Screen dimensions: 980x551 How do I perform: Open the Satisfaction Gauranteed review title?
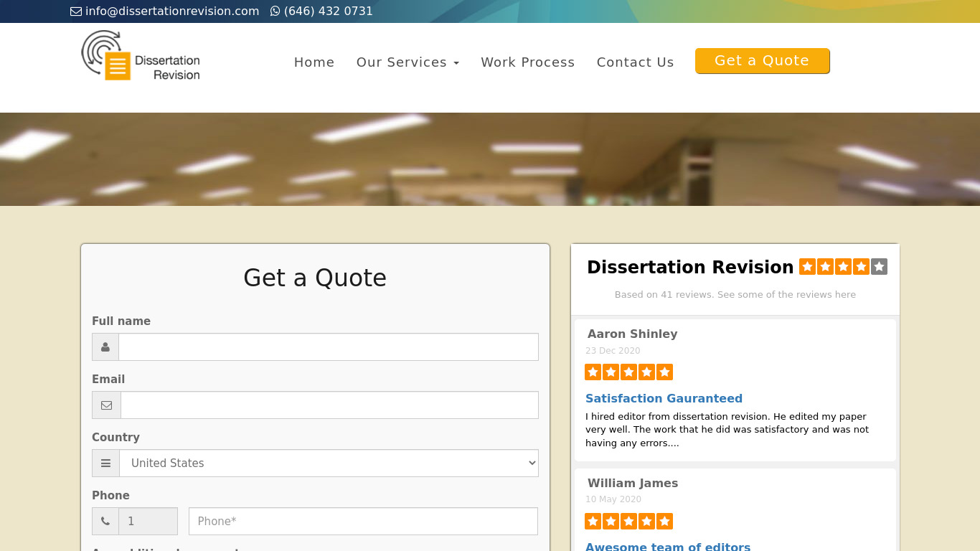(664, 399)
